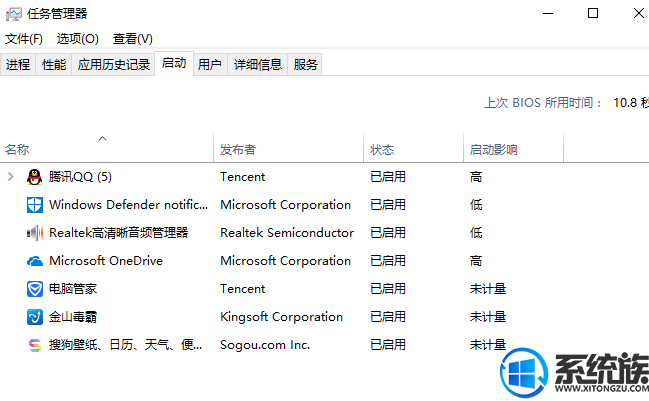Sort by the 名称 column header
The height and width of the screenshot is (401, 649).
107,148
